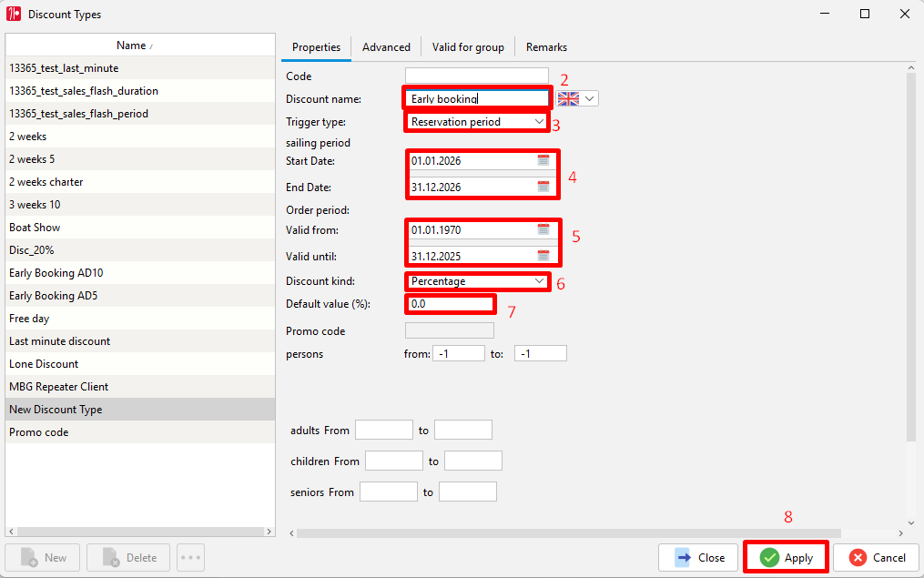Viewport: 924px width, 578px height.
Task: Go to the Remarks tab
Action: pyautogui.click(x=546, y=47)
